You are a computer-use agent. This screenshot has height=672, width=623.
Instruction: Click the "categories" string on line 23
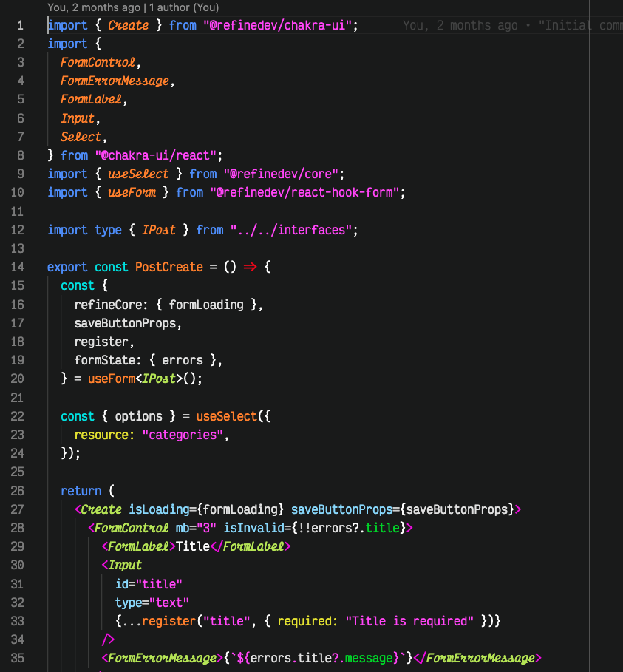pos(183,435)
